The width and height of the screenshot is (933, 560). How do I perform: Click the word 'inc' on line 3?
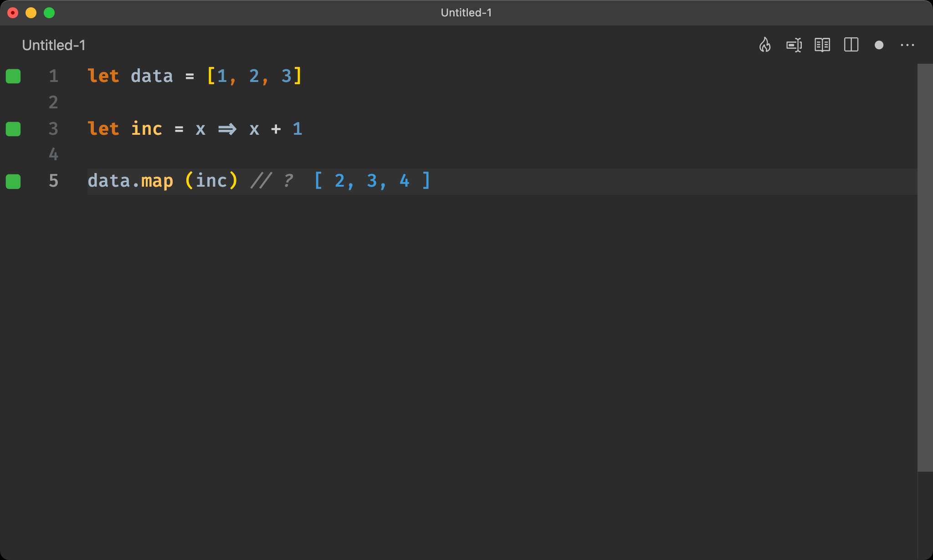click(147, 129)
